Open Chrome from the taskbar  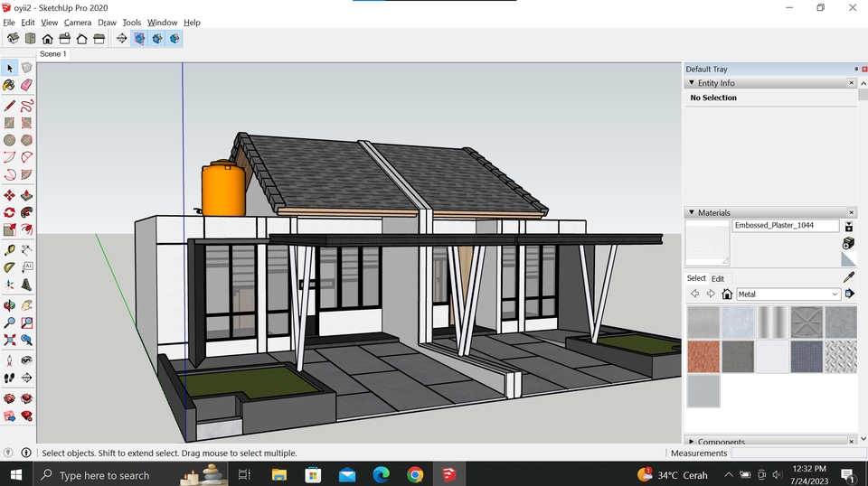415,474
